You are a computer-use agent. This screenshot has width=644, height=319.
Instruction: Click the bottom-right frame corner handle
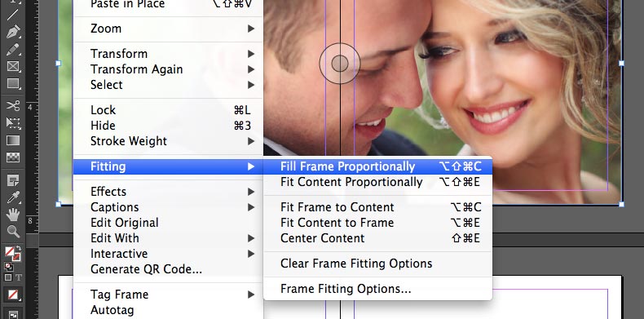(x=621, y=204)
